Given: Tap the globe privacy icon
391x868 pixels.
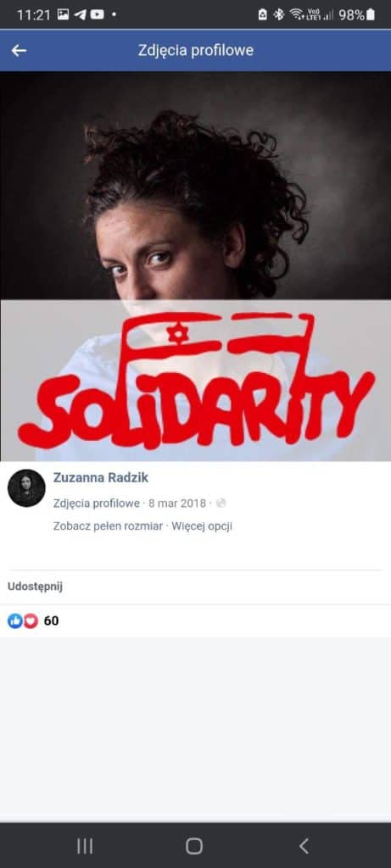Looking at the screenshot, I should pos(221,504).
